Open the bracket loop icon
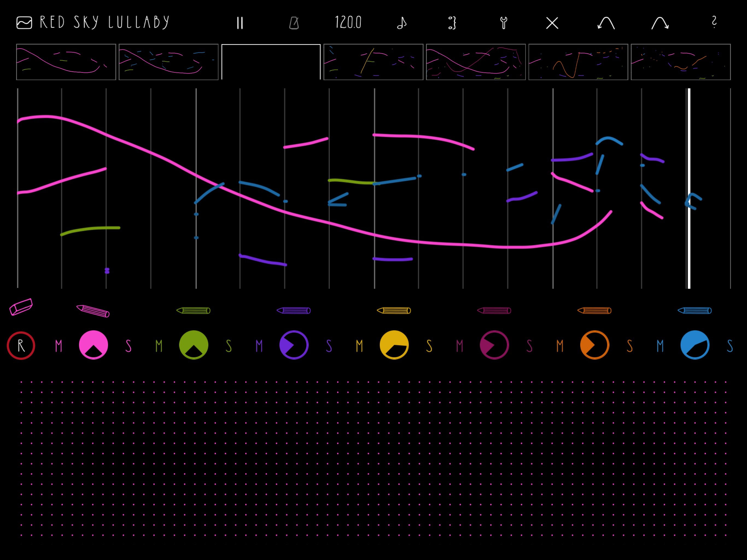 point(452,23)
